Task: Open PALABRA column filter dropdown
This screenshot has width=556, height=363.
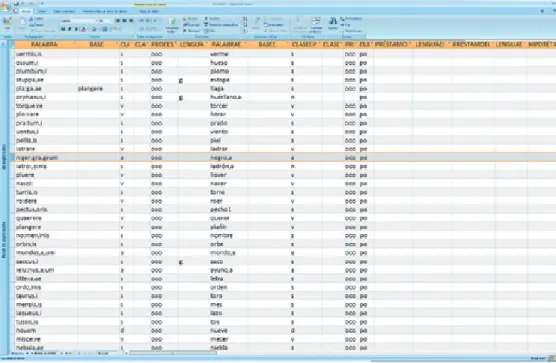Action: coord(74,44)
